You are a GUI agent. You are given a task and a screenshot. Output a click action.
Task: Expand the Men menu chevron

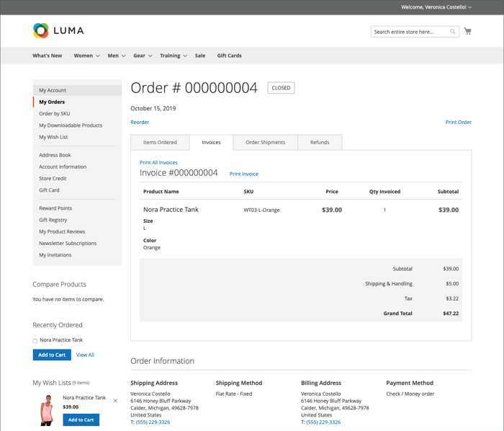tap(123, 56)
